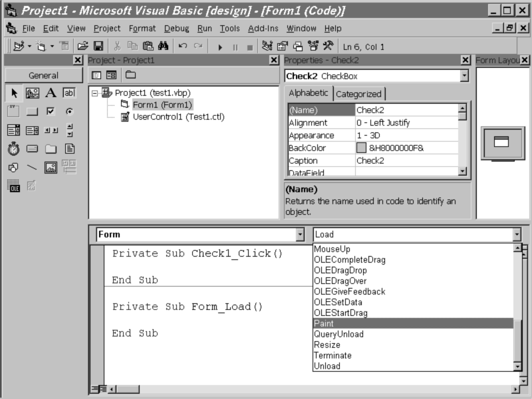The height and width of the screenshot is (399, 532).
Task: Click View Code icon in Project panel
Action: tap(96, 75)
